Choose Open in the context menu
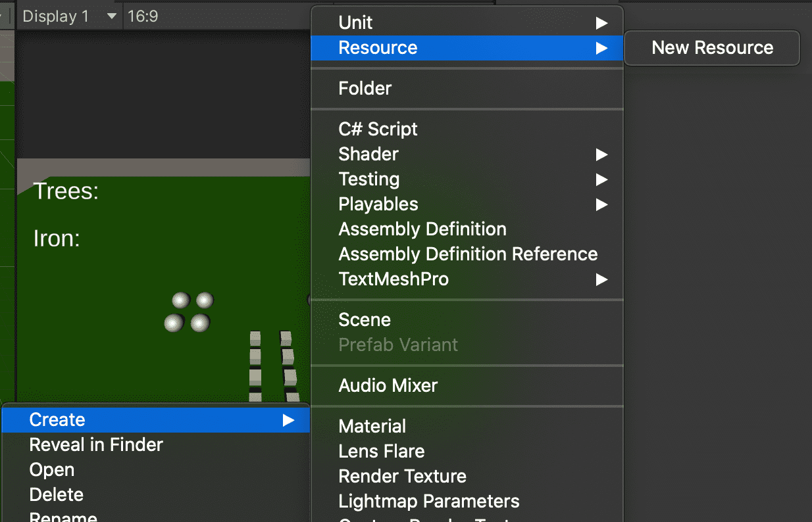The height and width of the screenshot is (522, 812). 156,469
